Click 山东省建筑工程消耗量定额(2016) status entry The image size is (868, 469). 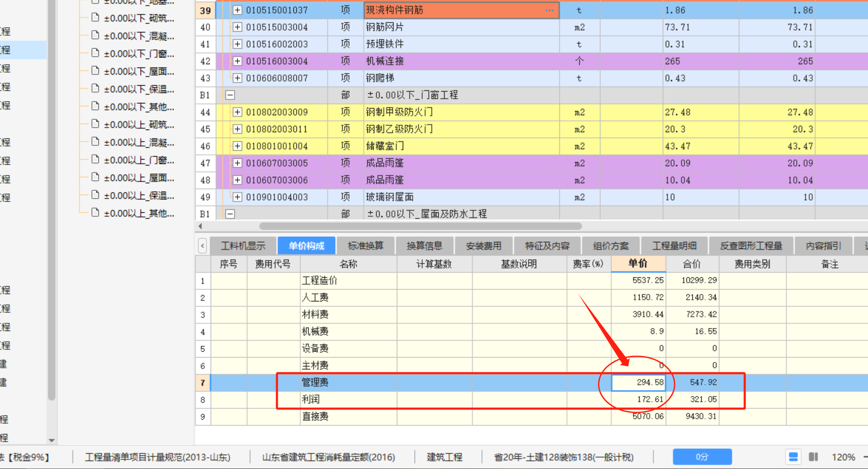(328, 457)
